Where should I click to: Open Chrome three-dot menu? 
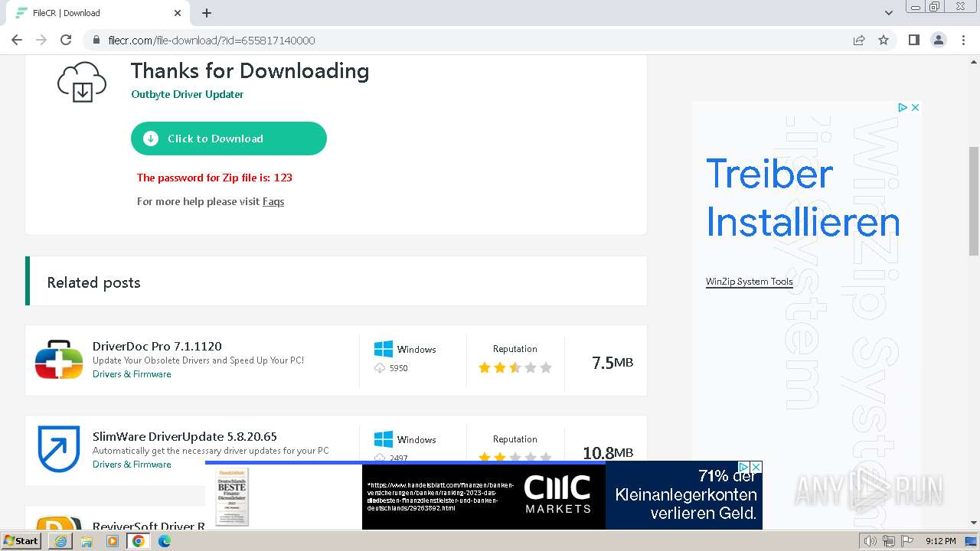coord(963,40)
